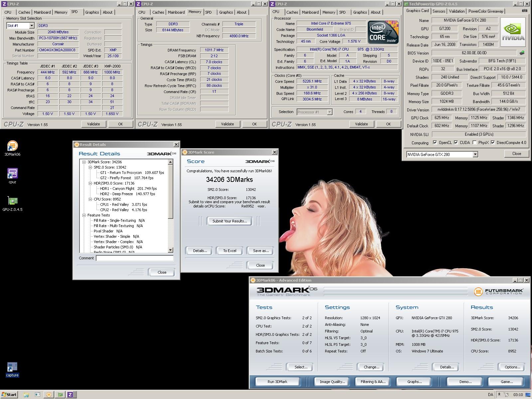Open the Start menu
Viewport: 532px width, 399px height.
[x=9, y=395]
